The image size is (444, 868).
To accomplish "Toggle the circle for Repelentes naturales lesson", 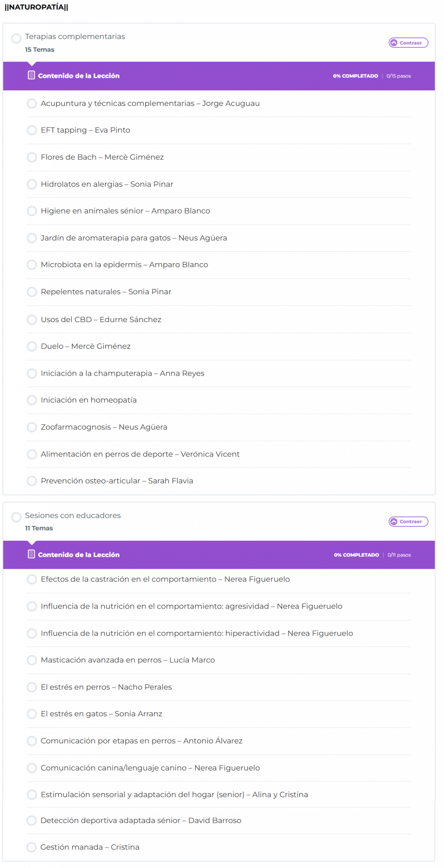I will (x=32, y=292).
